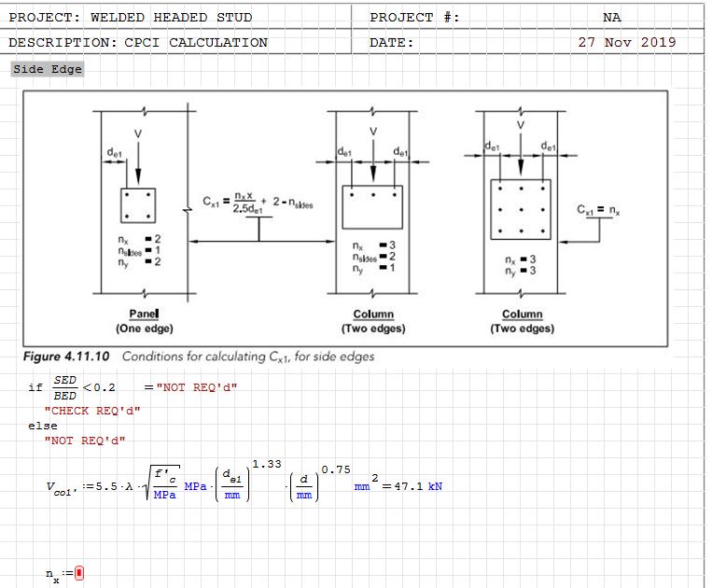This screenshot has width=712, height=588.
Task: Click the 'PROJECT: WELDED HEADED STUD' header text
Action: click(x=131, y=18)
